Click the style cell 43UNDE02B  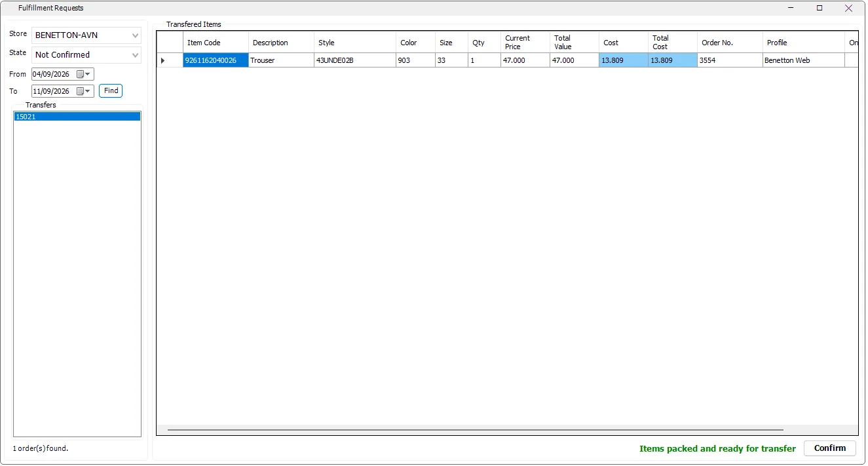(355, 60)
